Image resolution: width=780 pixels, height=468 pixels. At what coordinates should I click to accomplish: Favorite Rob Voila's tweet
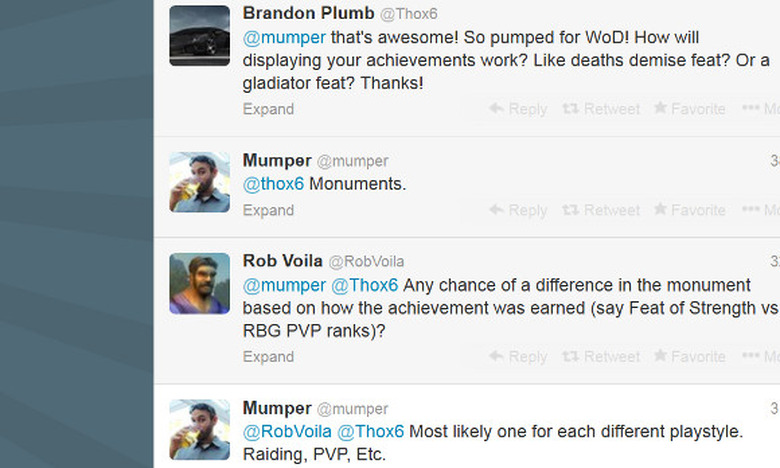689,356
